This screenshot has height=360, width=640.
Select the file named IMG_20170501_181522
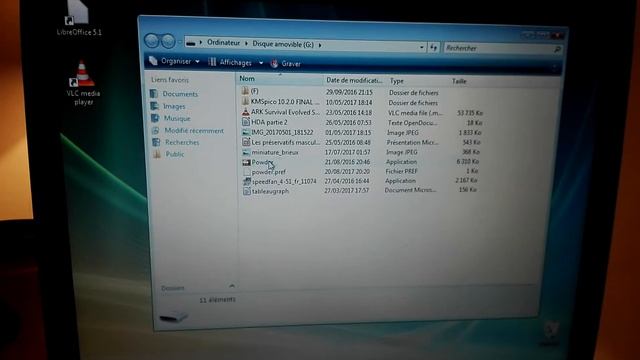click(282, 132)
